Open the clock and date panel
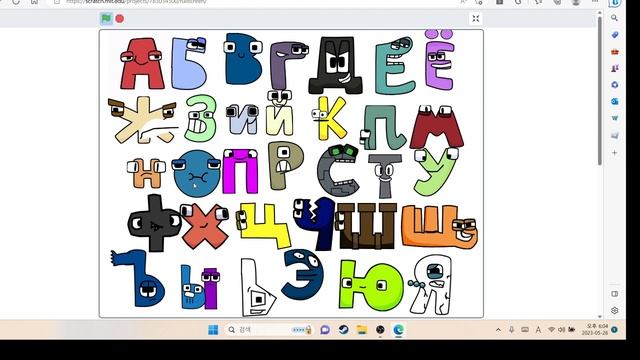640x360 pixels. point(596,329)
